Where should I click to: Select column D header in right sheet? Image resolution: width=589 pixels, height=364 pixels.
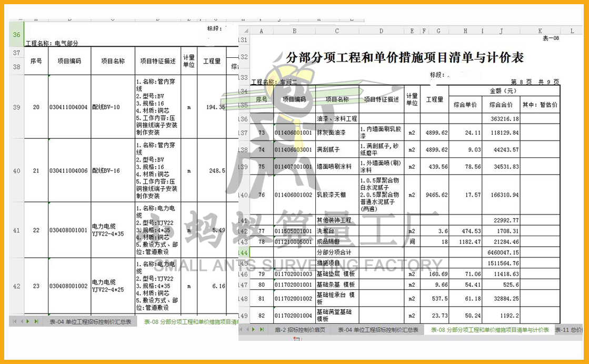(x=381, y=32)
